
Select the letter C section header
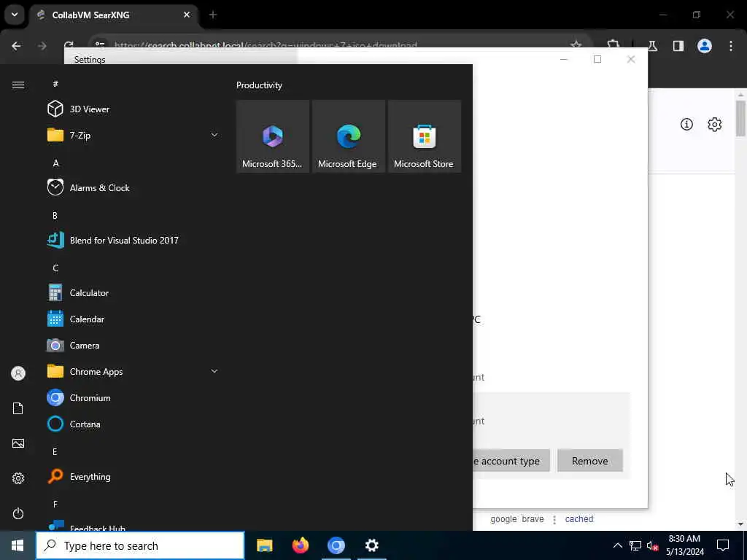tap(55, 268)
